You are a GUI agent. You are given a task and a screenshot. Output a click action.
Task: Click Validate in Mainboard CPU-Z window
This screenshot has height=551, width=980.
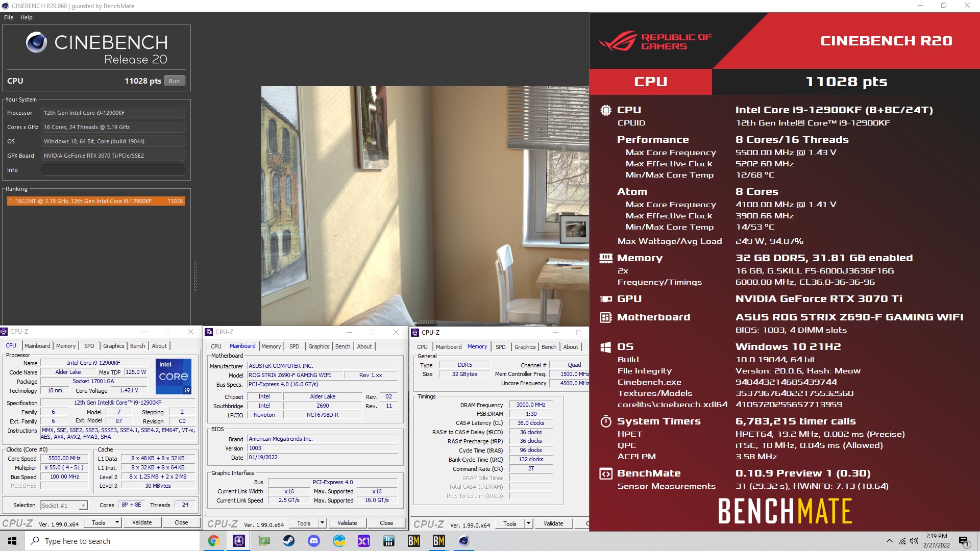coord(347,523)
